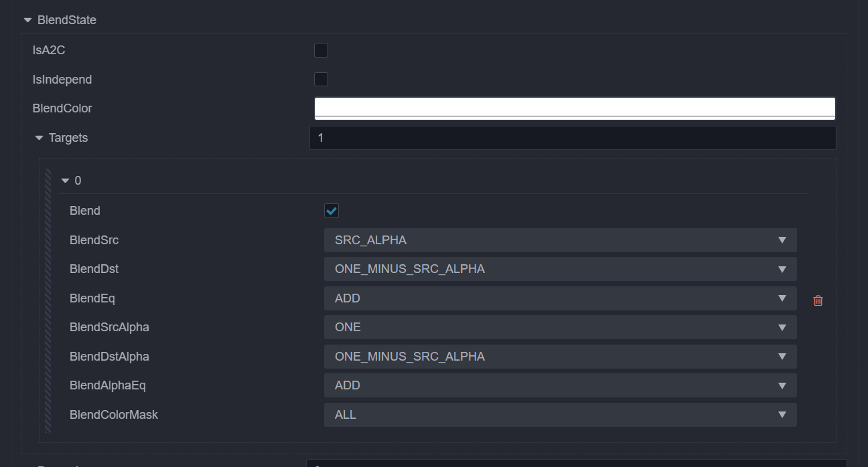Open the BlendSrc dropdown
Image resolution: width=868 pixels, height=467 pixels.
coord(560,240)
